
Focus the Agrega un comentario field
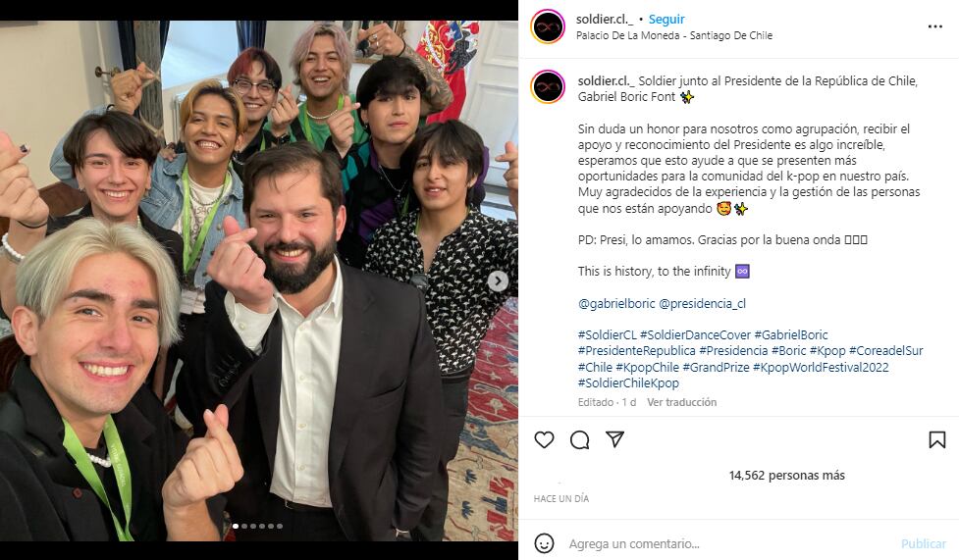pyautogui.click(x=726, y=543)
